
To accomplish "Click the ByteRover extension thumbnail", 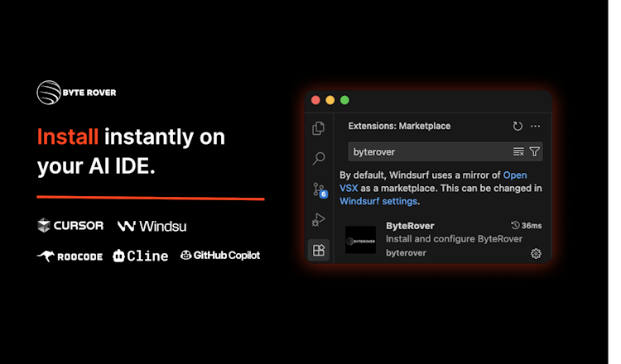I will click(x=360, y=241).
